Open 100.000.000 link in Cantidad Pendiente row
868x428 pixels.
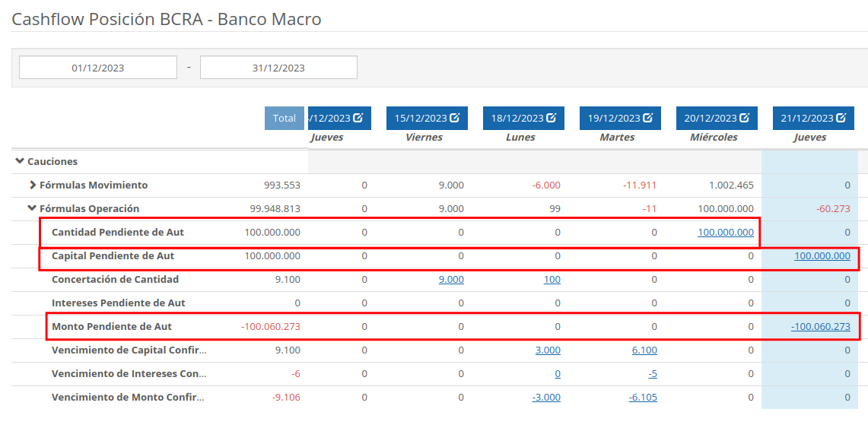[x=726, y=233]
